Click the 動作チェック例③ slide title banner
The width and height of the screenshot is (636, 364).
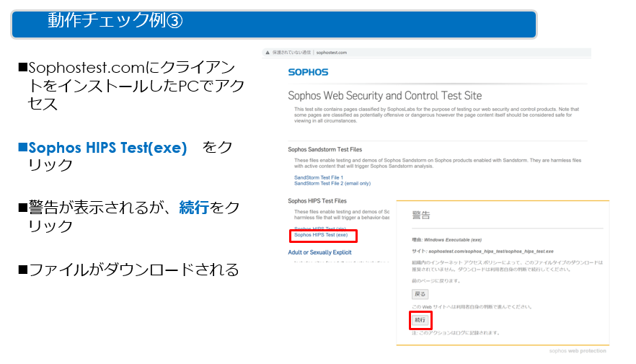[274, 25]
